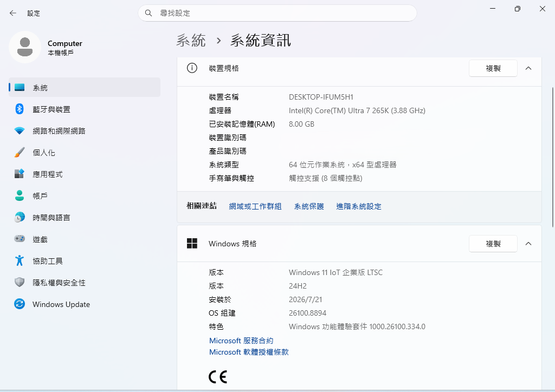Collapse the 裝置規格 section chevron
This screenshot has height=392, width=555.
pyautogui.click(x=528, y=68)
